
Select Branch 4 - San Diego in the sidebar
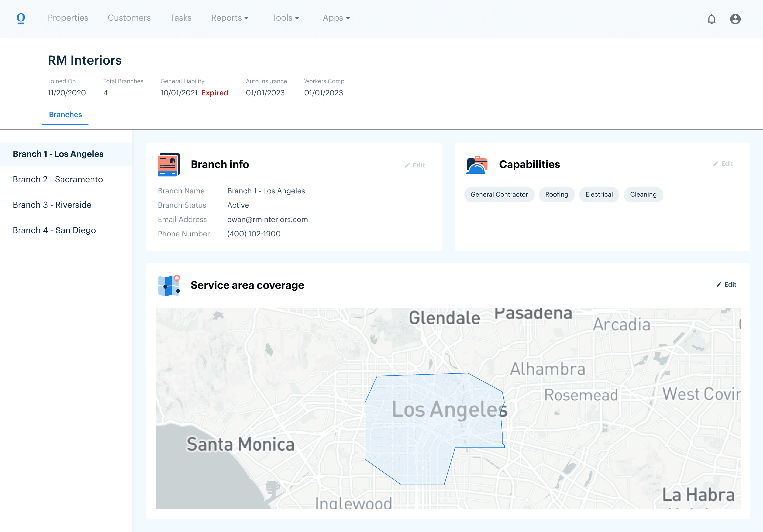coord(54,230)
